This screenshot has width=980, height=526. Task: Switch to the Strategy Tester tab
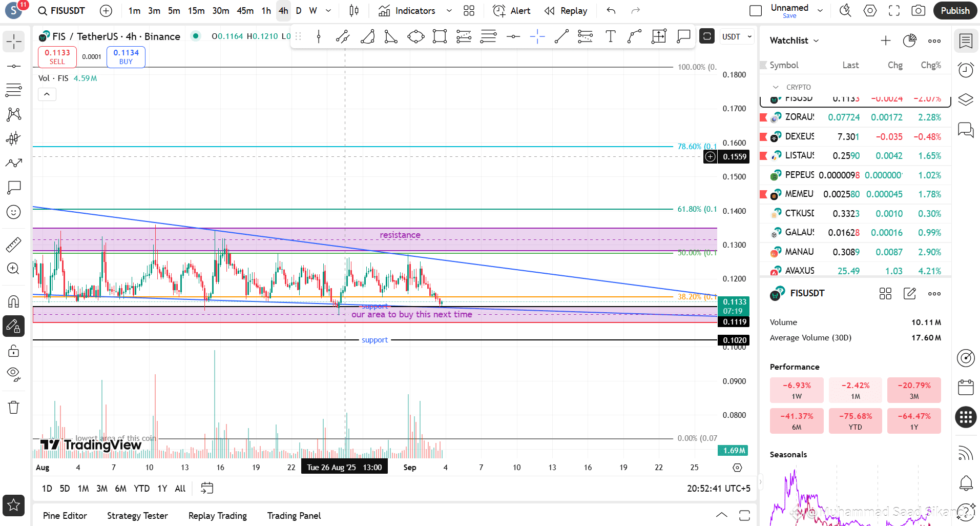137,516
